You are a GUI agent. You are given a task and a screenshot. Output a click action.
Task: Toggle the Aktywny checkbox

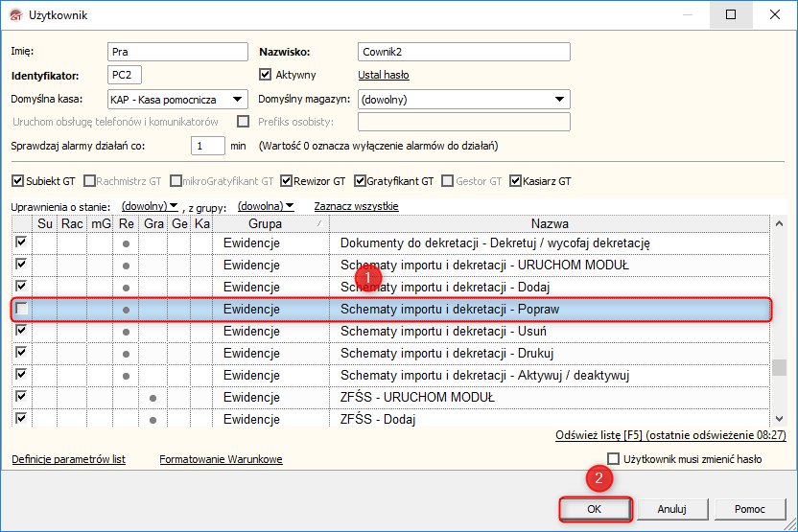click(267, 75)
